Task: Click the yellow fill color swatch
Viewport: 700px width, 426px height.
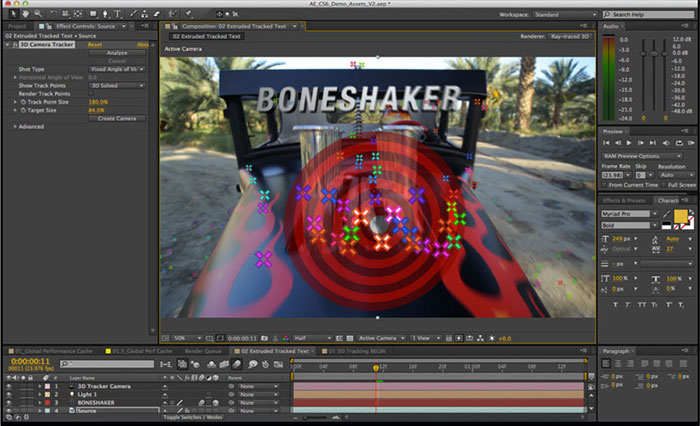Action: point(680,216)
